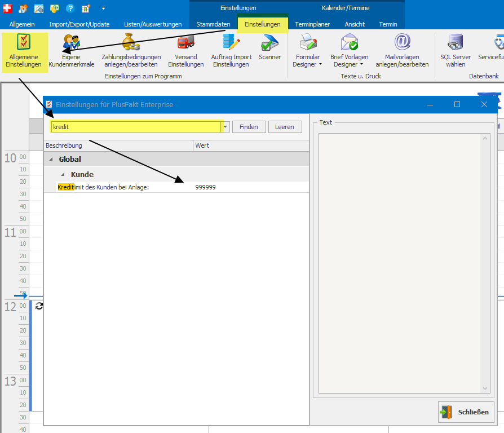
Task: Open the Termin tab
Action: [388, 24]
